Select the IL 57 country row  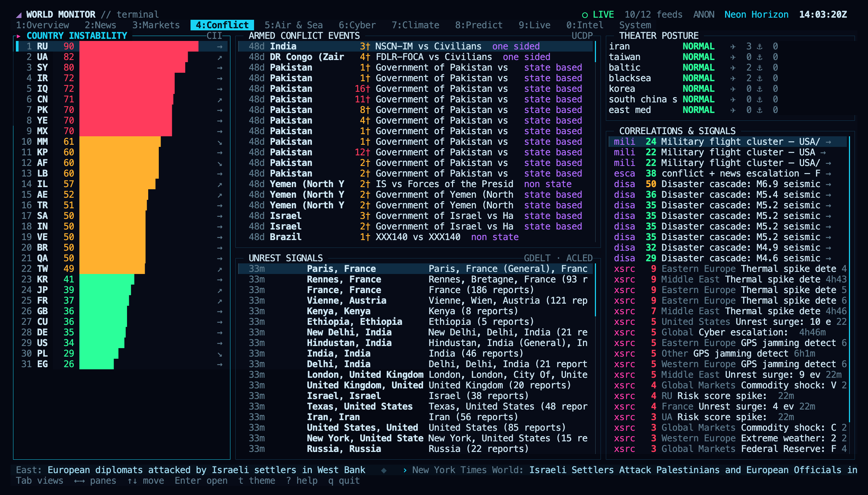point(122,184)
